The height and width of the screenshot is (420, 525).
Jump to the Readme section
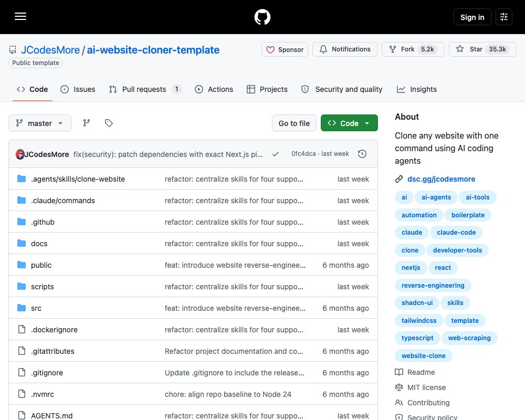(415, 372)
